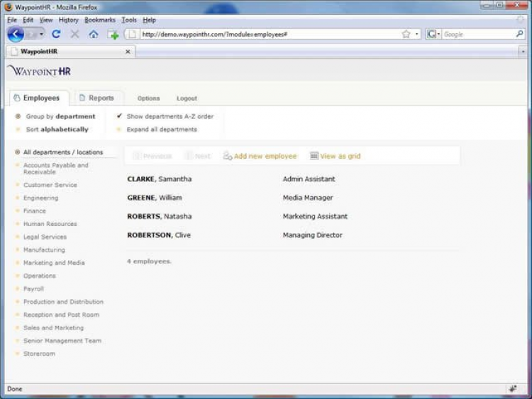Open employee ROBERTS, Natasha

click(159, 216)
